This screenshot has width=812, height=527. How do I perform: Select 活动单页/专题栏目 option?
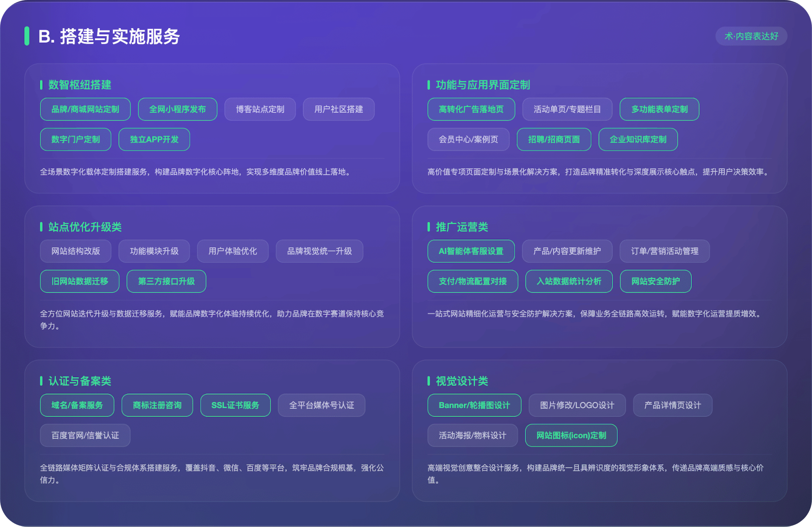[x=567, y=109]
